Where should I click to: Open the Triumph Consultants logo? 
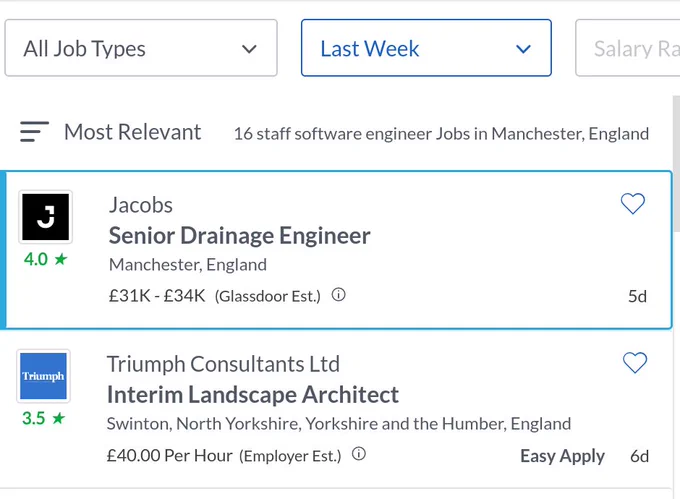coord(43,376)
